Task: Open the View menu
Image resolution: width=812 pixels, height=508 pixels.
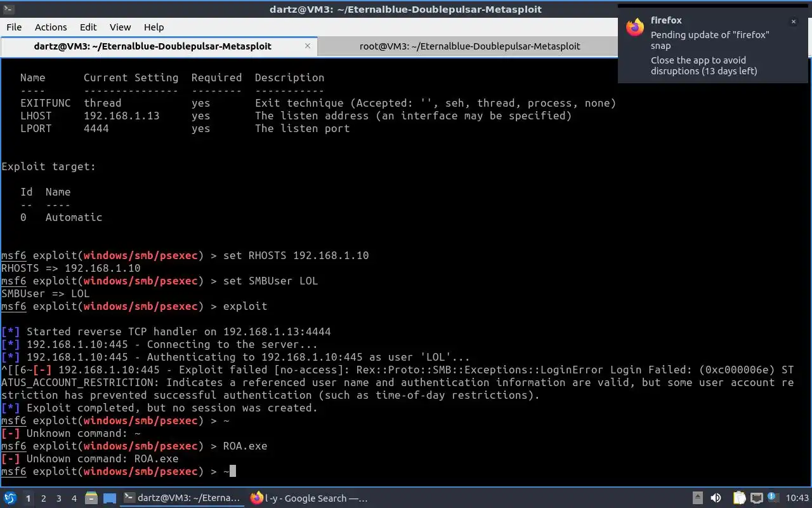Action: (x=120, y=27)
